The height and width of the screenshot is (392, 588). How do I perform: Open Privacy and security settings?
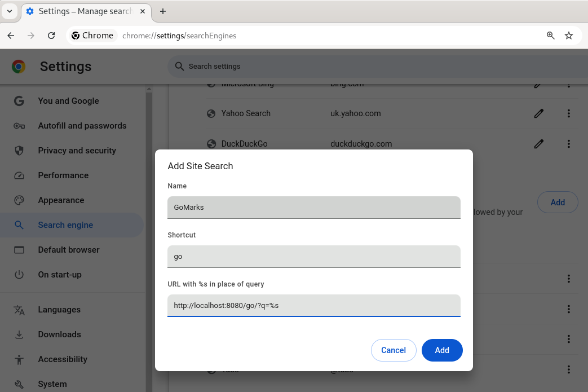(77, 151)
